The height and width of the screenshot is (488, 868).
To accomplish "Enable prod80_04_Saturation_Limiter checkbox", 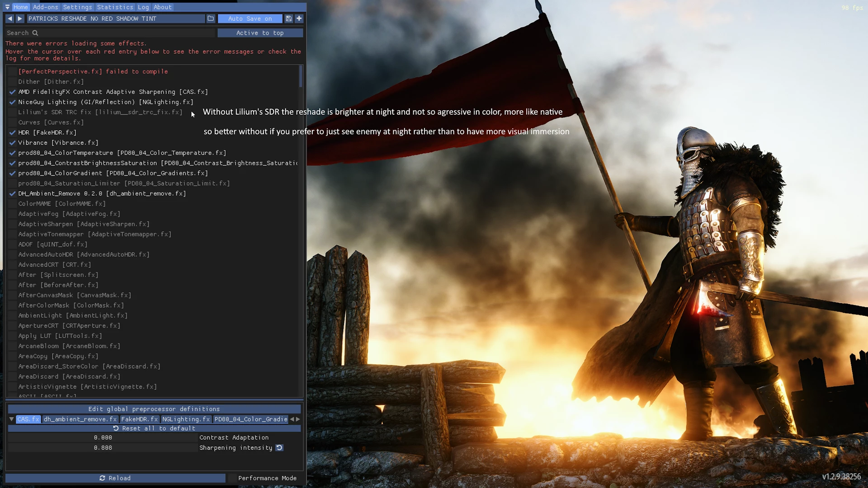I will (x=13, y=183).
